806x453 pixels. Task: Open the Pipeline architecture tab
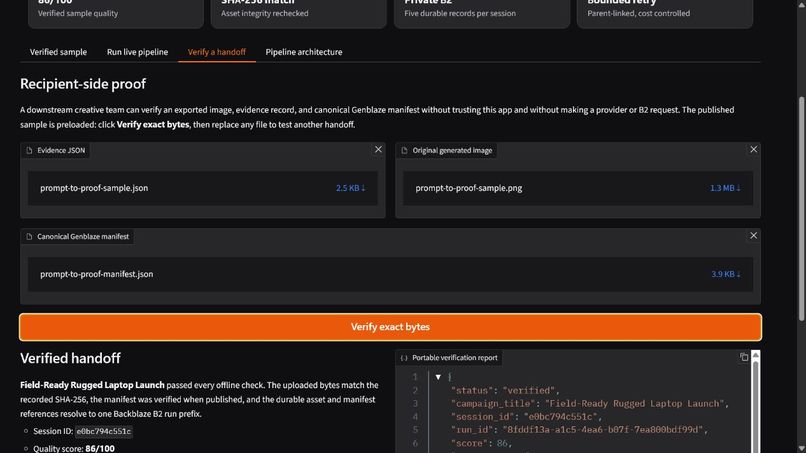coord(304,52)
